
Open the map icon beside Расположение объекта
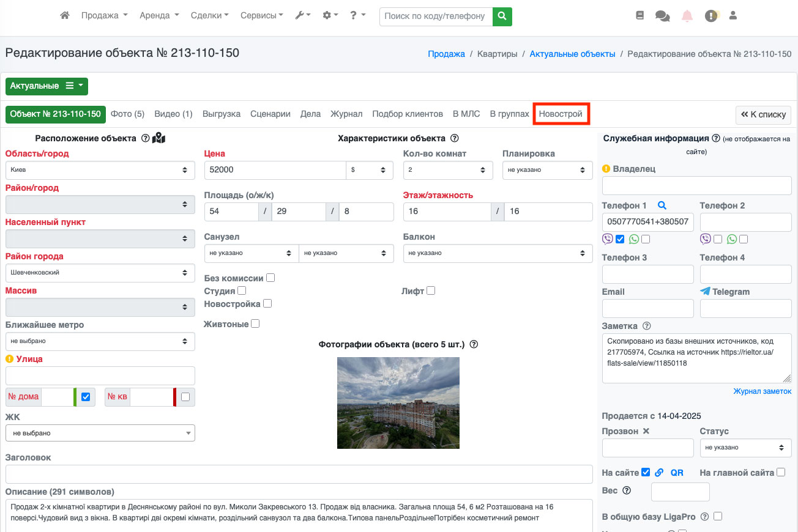159,138
